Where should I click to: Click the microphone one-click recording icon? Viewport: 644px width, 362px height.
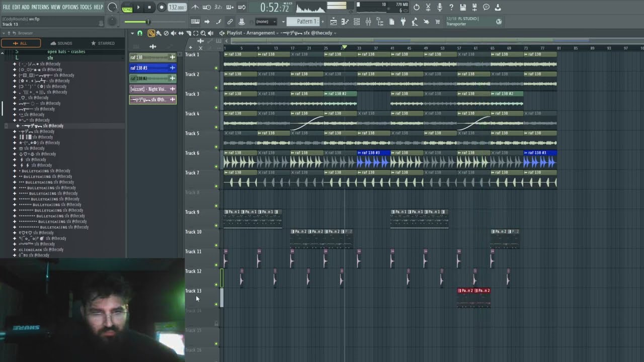(439, 7)
